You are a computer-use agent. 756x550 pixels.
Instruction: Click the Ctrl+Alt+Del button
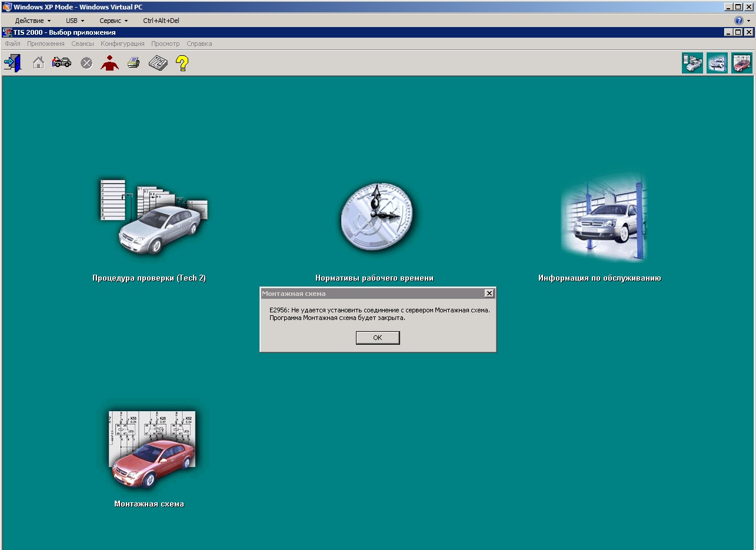point(161,21)
